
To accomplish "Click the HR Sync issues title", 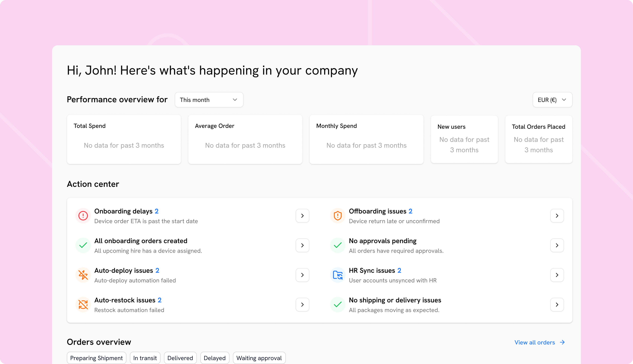I will [372, 271].
